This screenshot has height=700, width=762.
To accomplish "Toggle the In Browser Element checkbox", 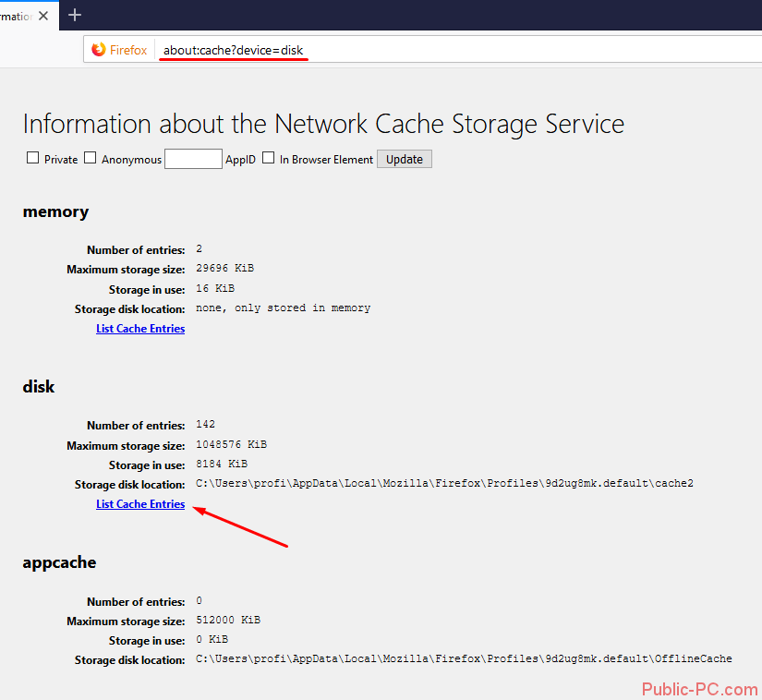I will 268,158.
